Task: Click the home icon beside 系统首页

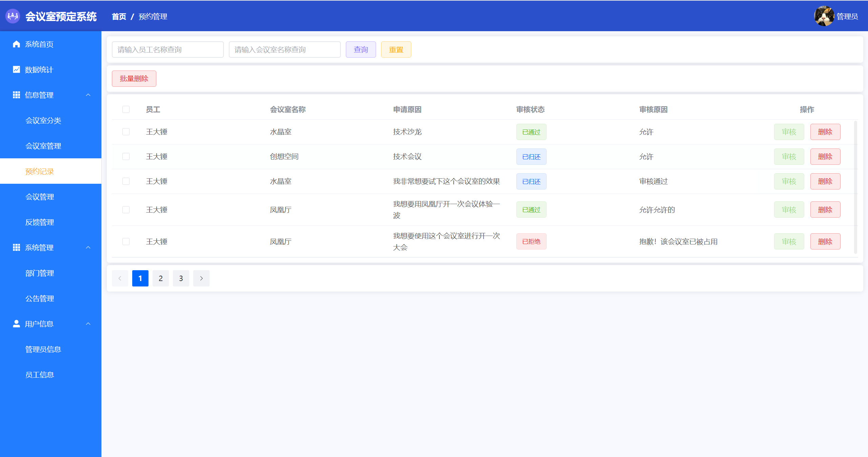Action: point(16,44)
